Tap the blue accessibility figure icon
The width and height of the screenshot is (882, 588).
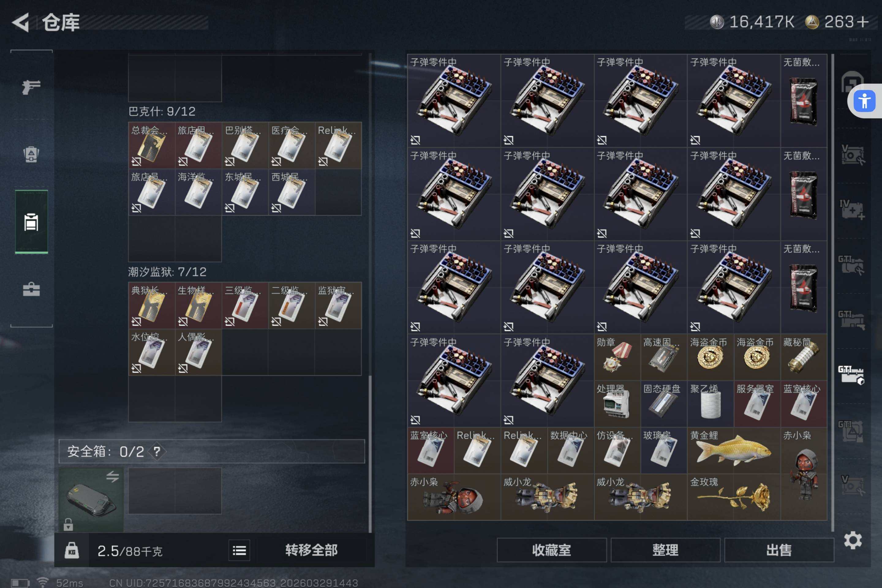864,101
